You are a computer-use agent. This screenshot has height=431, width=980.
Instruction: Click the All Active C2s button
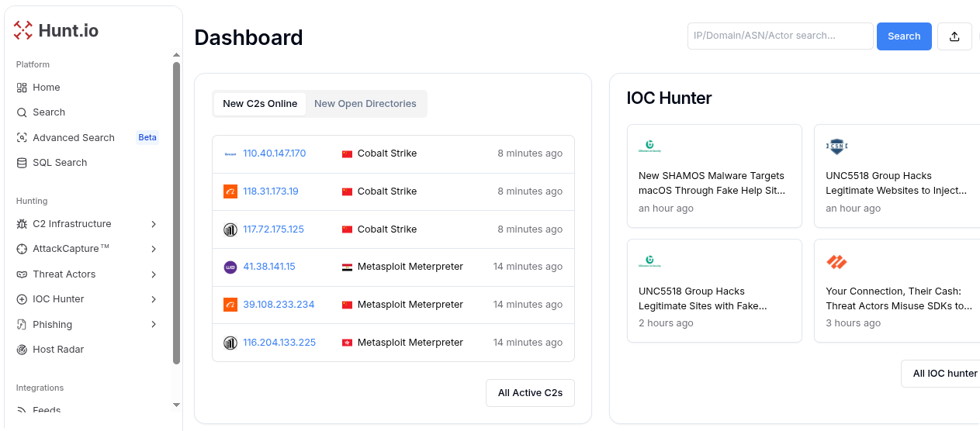point(530,393)
